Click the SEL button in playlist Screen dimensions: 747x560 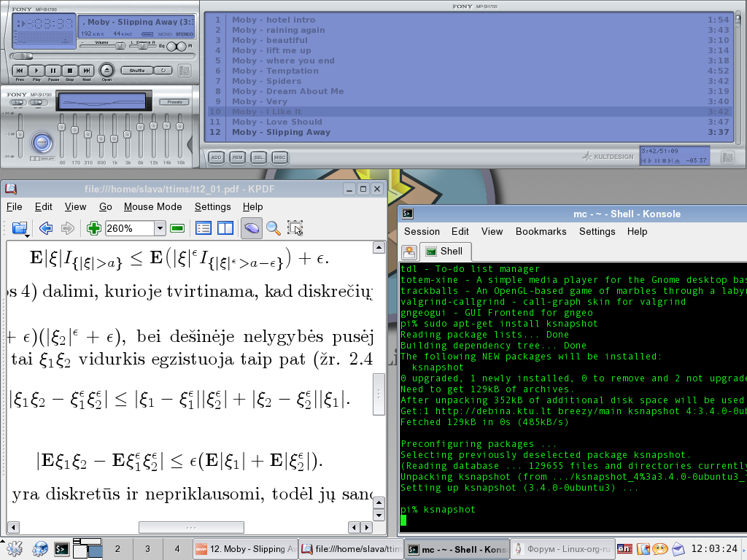(x=258, y=157)
